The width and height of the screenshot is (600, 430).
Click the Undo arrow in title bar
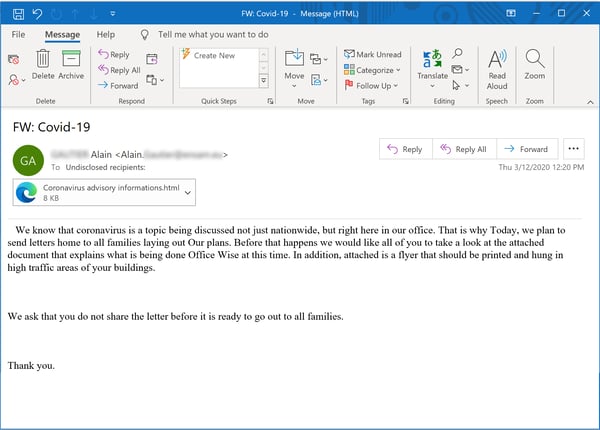tap(37, 14)
